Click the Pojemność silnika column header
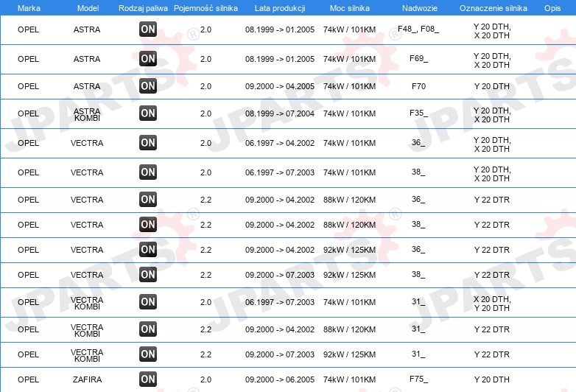The width and height of the screenshot is (576, 392). coord(206,8)
